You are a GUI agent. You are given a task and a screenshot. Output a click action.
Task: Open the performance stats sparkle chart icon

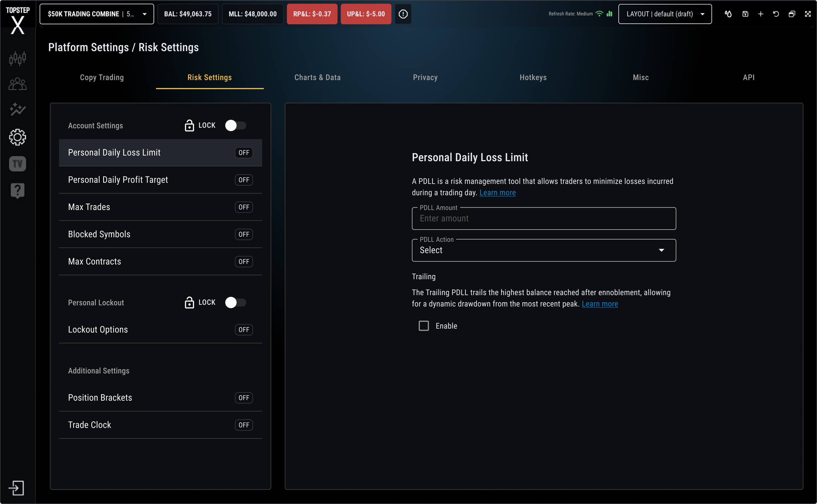point(17,109)
